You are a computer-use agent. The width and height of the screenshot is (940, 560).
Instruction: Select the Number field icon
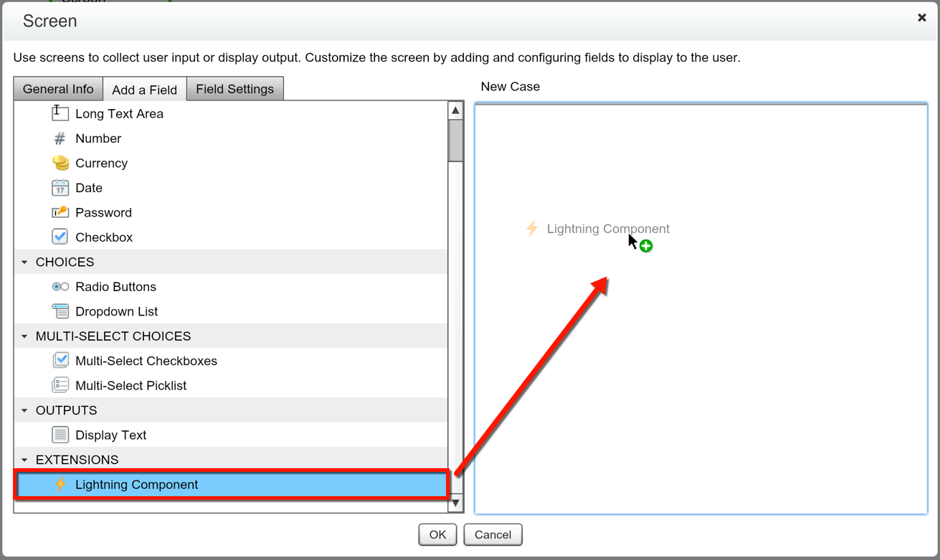[60, 138]
